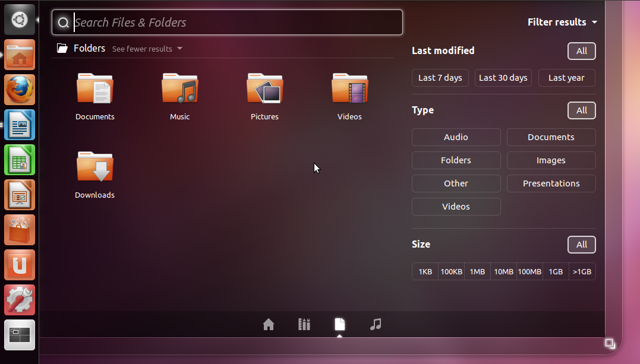Toggle the Presentations type filter
640x364 pixels.
click(x=551, y=183)
